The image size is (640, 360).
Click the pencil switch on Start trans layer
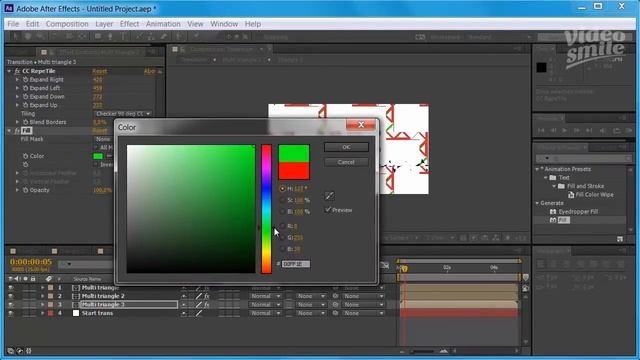[x=199, y=313]
